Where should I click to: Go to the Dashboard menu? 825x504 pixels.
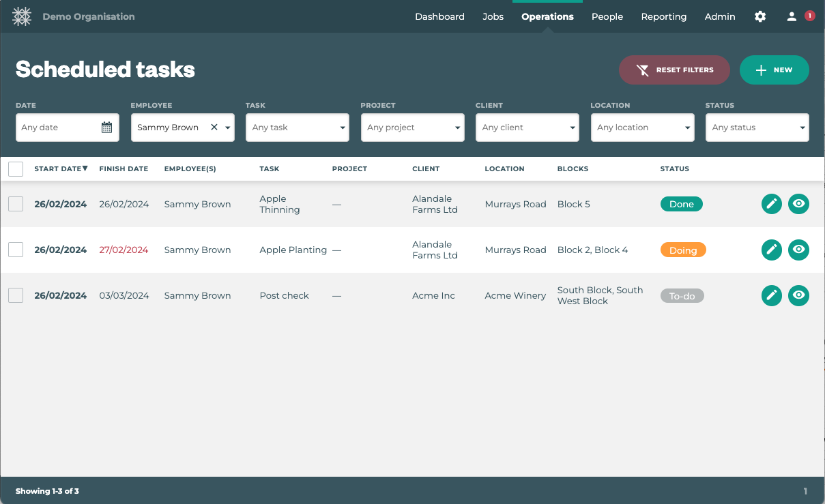[439, 16]
